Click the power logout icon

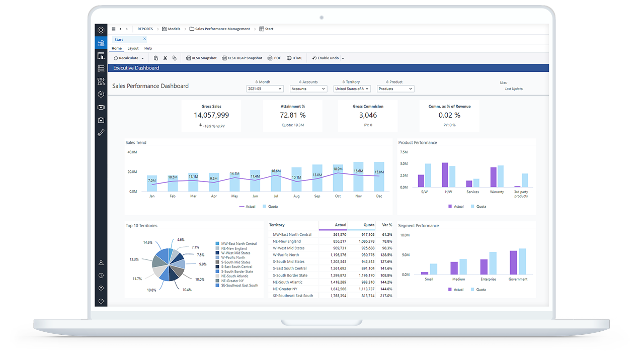101,301
